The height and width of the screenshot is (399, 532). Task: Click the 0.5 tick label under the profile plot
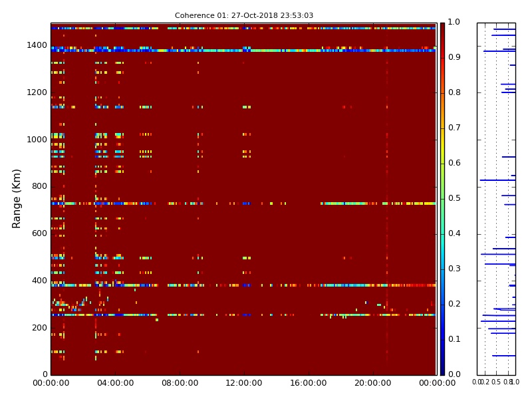pos(496,382)
